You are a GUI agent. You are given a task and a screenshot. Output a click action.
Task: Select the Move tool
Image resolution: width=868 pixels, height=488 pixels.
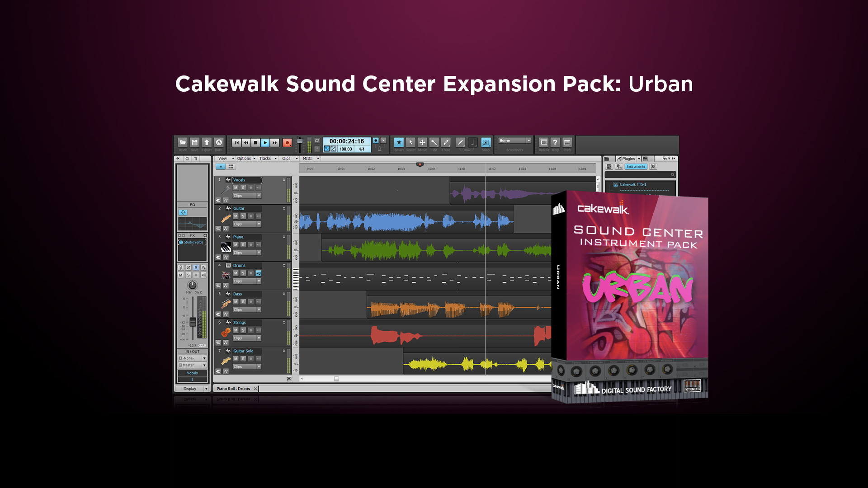pyautogui.click(x=422, y=142)
